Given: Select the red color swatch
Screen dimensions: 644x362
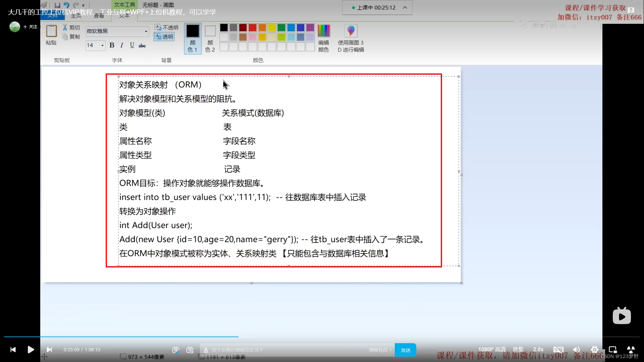Looking at the screenshot, I should pyautogui.click(x=253, y=27).
